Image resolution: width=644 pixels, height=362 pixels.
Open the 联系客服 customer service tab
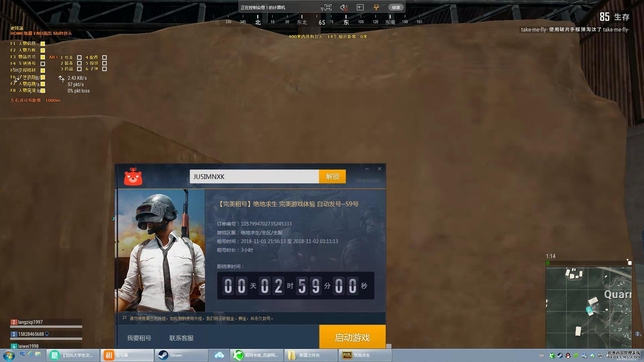[181, 338]
